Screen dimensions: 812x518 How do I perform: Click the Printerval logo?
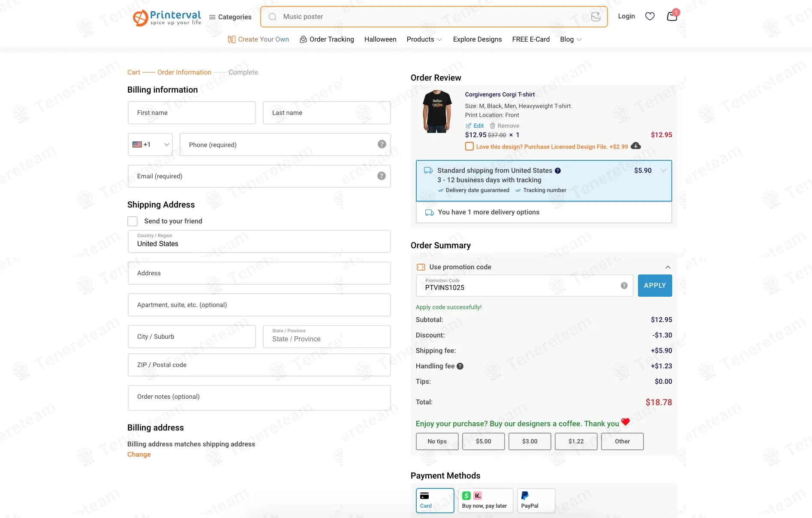[167, 18]
